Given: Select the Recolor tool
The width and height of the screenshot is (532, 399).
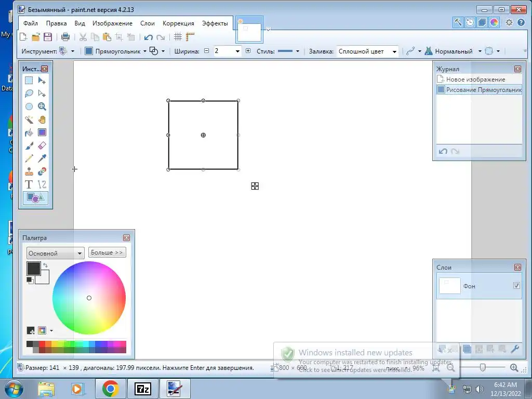Looking at the screenshot, I should (42, 171).
